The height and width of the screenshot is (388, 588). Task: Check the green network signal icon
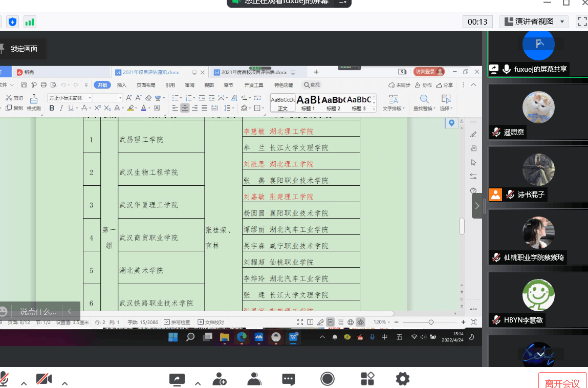pyautogui.click(x=30, y=22)
